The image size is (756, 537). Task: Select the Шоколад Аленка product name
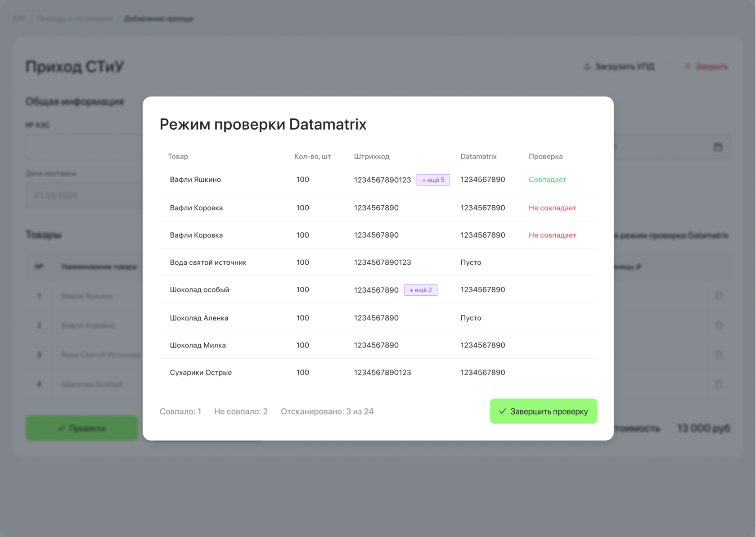pos(199,318)
